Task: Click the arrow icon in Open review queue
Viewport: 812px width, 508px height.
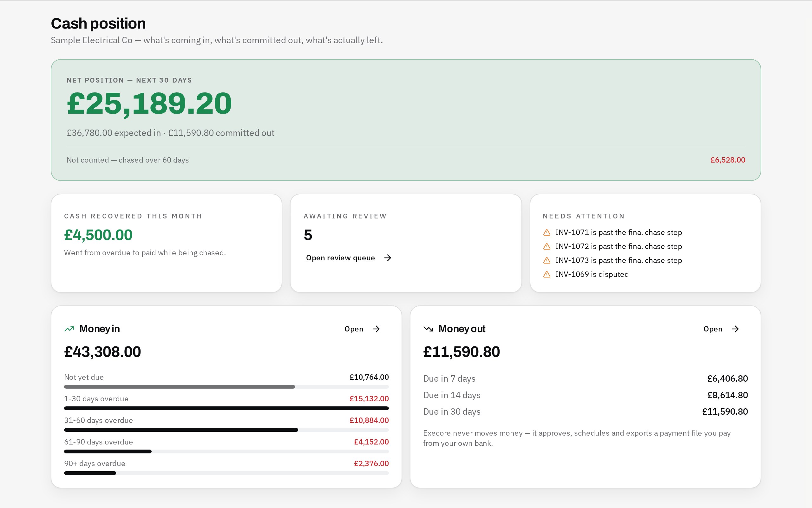Action: pos(388,258)
